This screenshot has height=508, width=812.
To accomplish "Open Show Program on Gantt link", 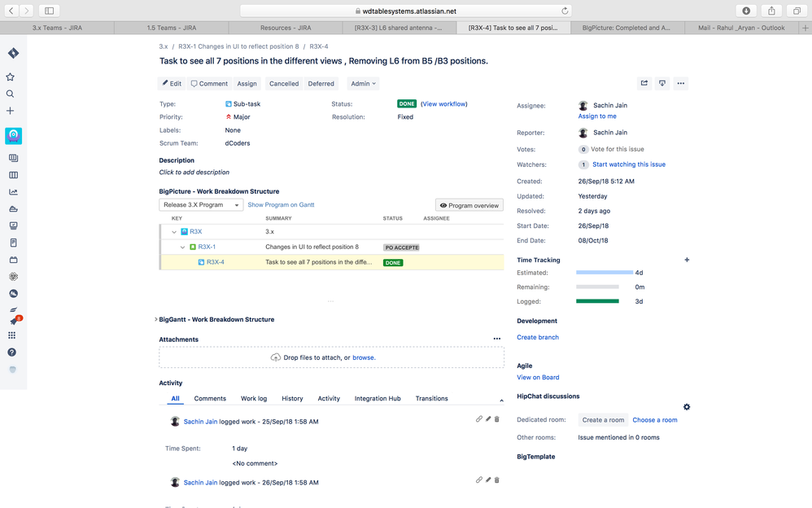I will click(x=281, y=205).
